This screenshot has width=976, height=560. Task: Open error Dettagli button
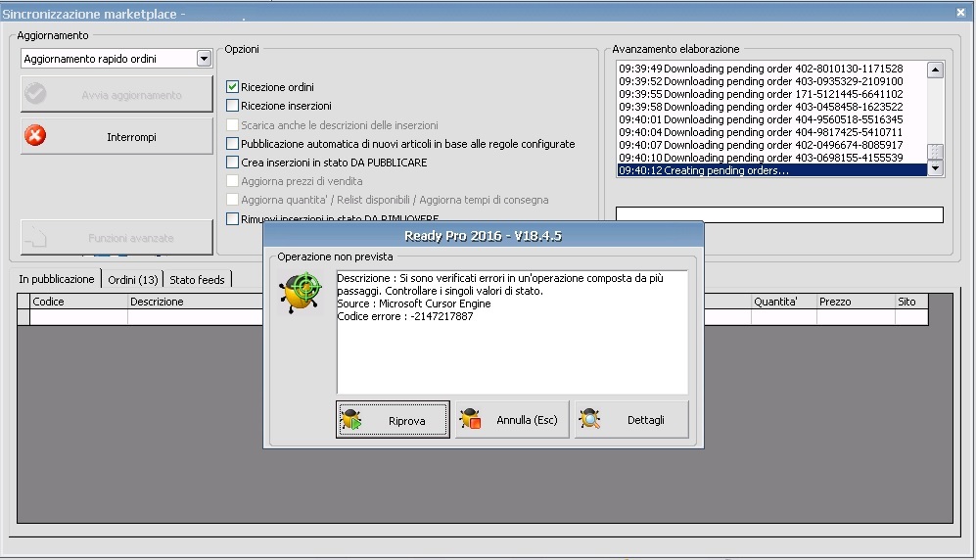coord(631,420)
